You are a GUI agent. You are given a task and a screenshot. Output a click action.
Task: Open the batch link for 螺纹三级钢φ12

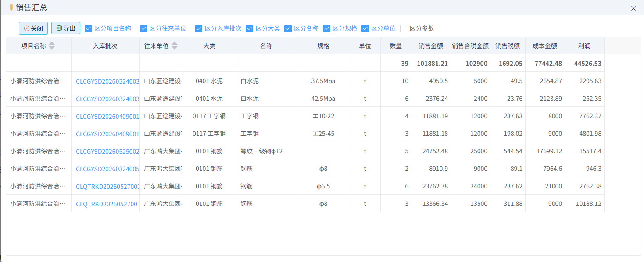coord(107,151)
